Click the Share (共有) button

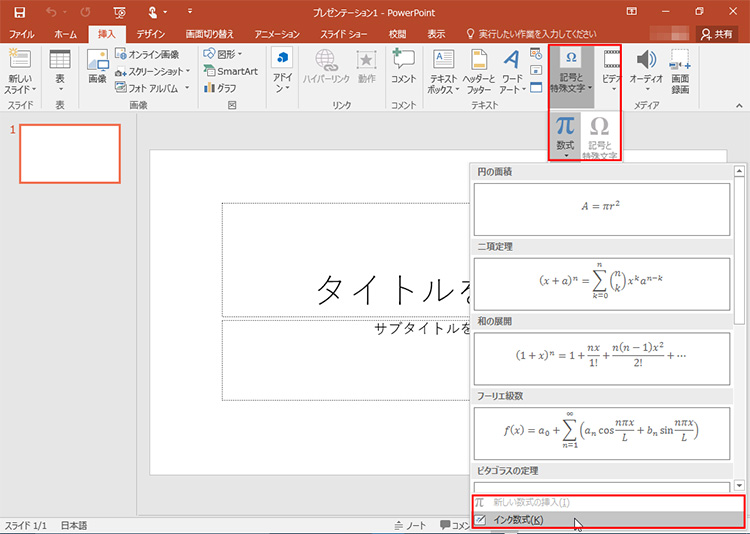tap(716, 34)
